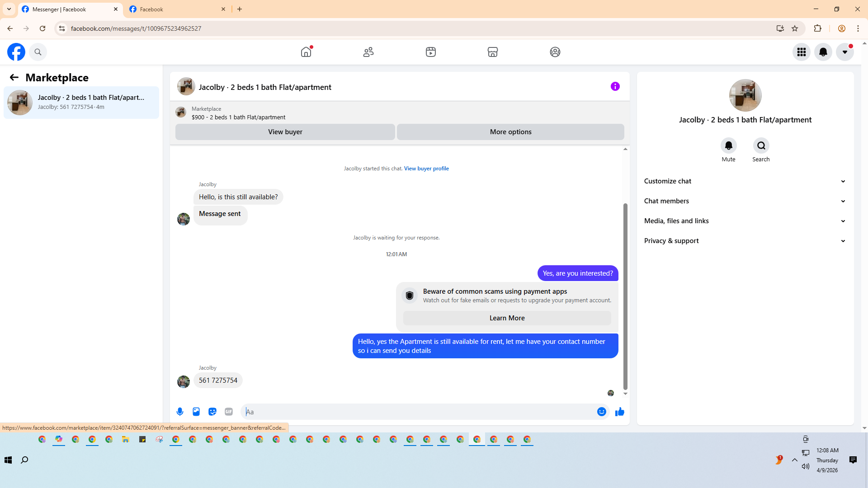Expand Privacy & support section

pos(745,241)
